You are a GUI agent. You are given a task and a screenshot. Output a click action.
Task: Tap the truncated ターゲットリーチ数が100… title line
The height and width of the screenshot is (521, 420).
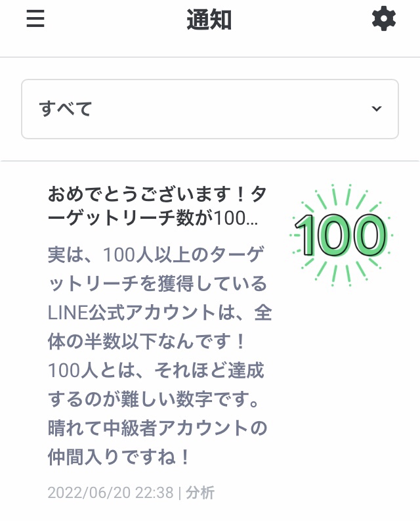pyautogui.click(x=153, y=219)
